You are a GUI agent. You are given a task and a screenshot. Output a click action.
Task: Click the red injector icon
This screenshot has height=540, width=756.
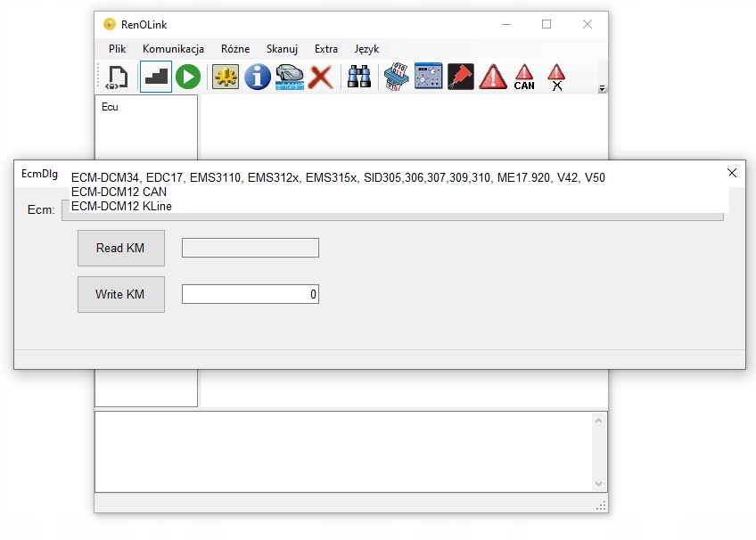[x=460, y=76]
